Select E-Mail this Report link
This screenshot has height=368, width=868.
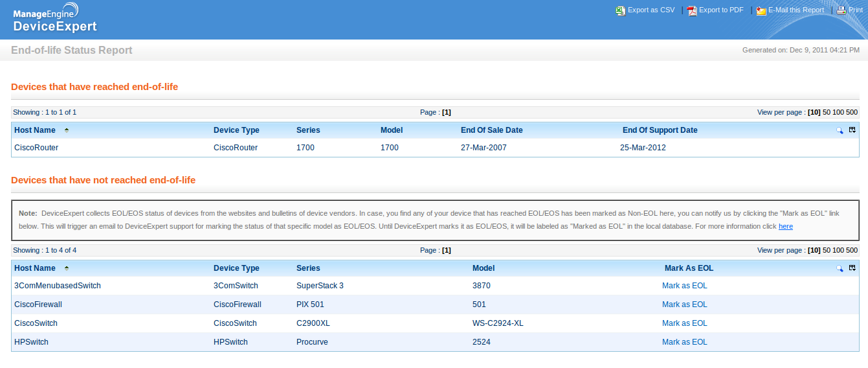(796, 10)
